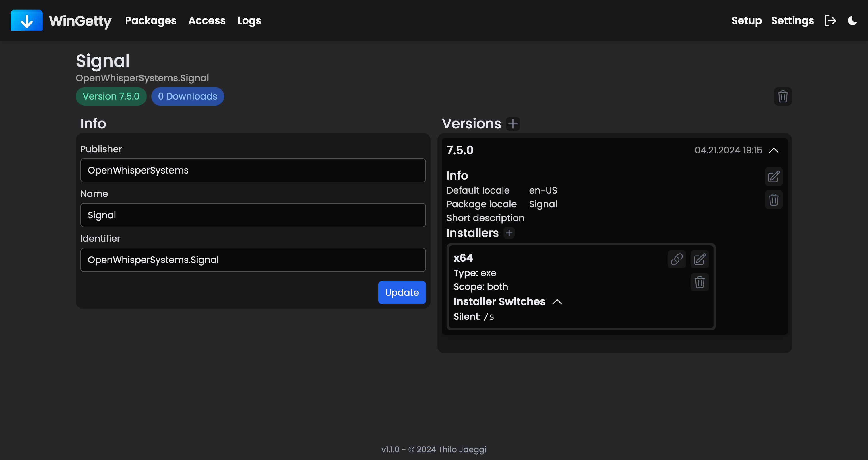
Task: Delete version 7.5.0
Action: pyautogui.click(x=774, y=200)
